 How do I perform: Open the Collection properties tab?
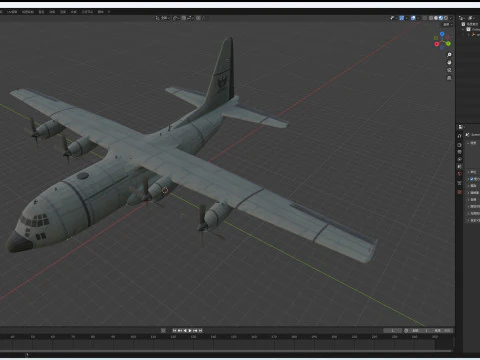pyautogui.click(x=459, y=183)
